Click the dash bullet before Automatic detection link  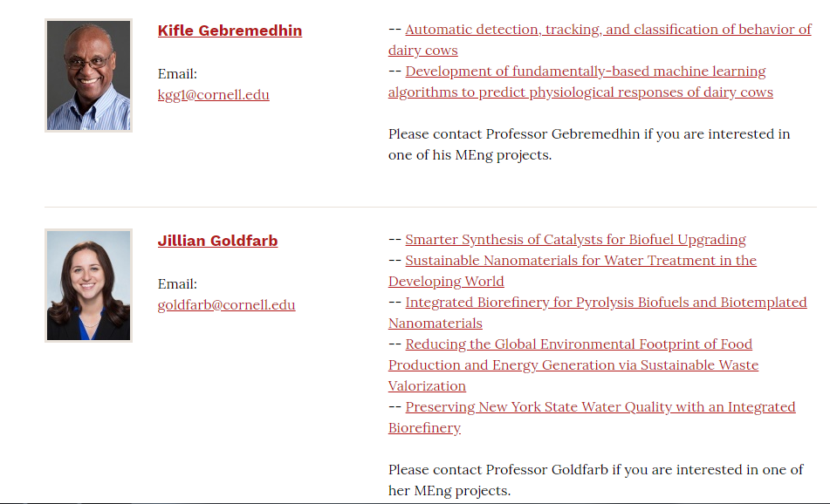click(394, 30)
